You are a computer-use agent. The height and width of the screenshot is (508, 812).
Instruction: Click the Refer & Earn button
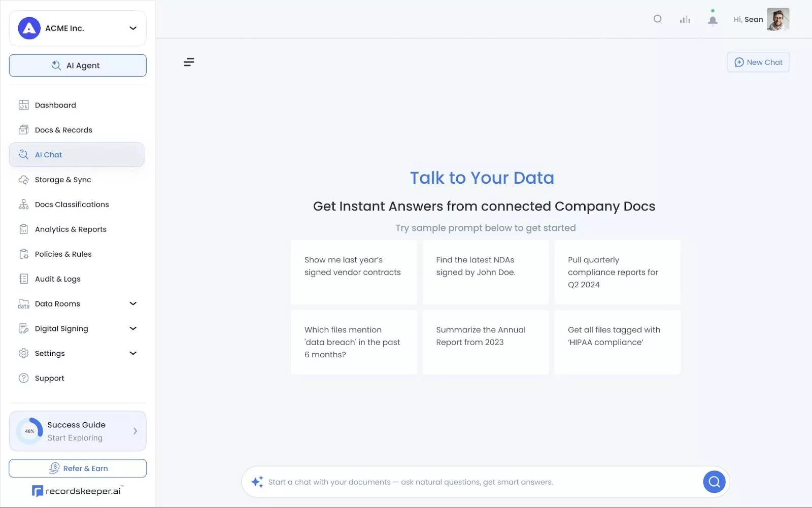[78, 468]
